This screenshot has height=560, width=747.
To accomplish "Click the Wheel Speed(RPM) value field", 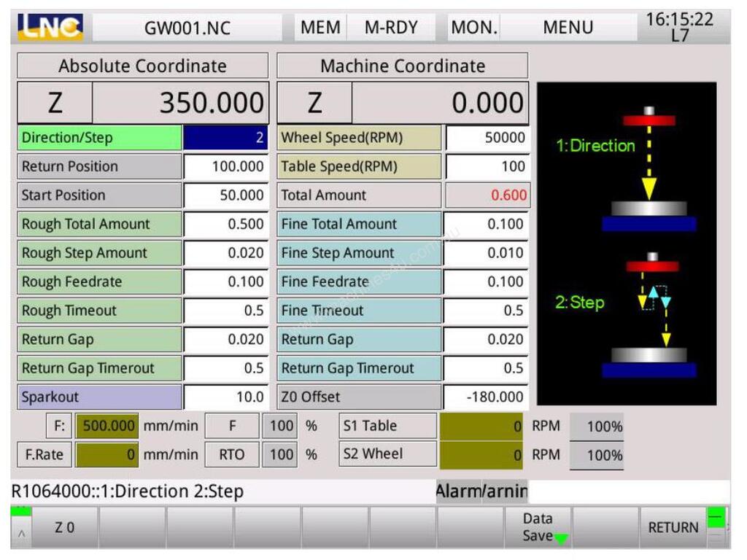I will pos(486,138).
